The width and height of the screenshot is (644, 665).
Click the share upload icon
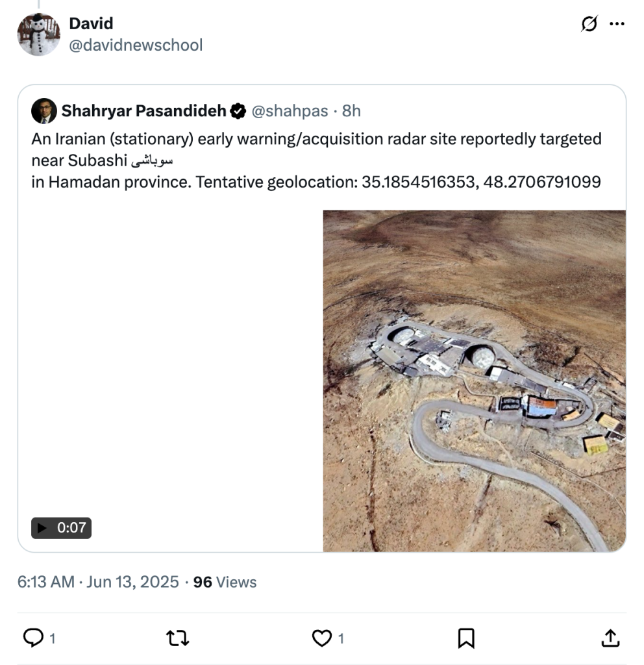click(610, 638)
